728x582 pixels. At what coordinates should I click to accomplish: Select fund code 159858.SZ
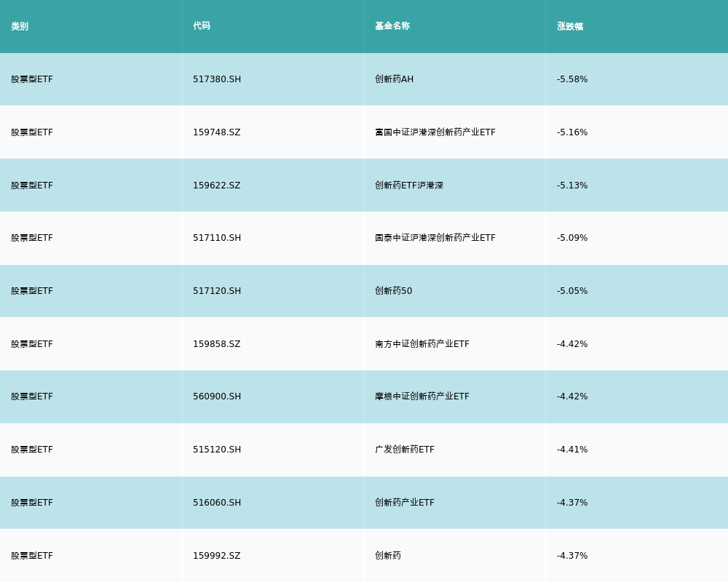click(x=217, y=344)
